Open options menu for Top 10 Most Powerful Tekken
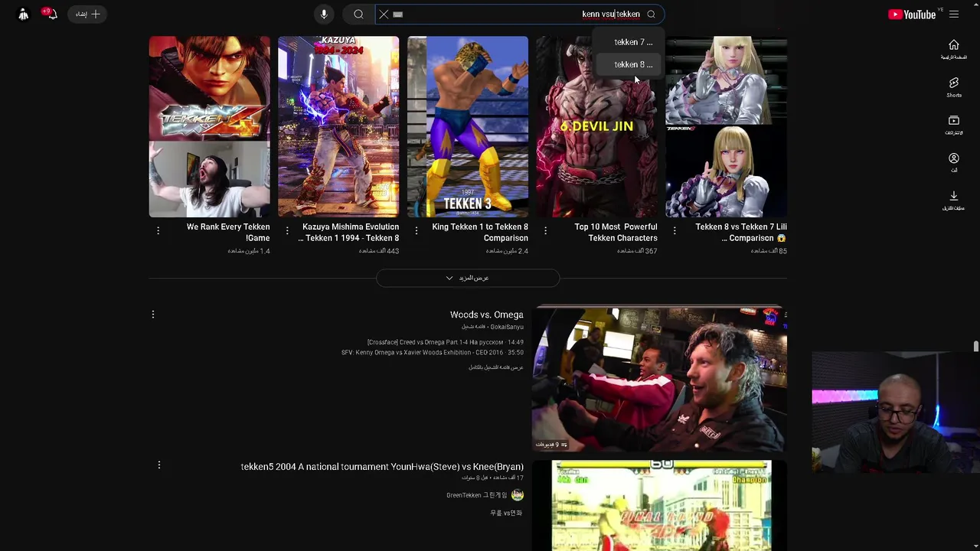Image resolution: width=980 pixels, height=551 pixels. [x=545, y=230]
